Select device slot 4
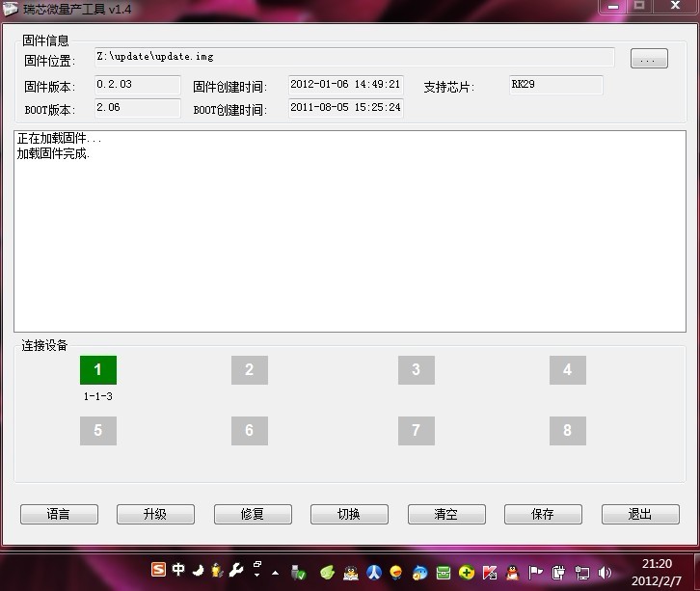Screen dimensions: 700x591 click(x=567, y=370)
